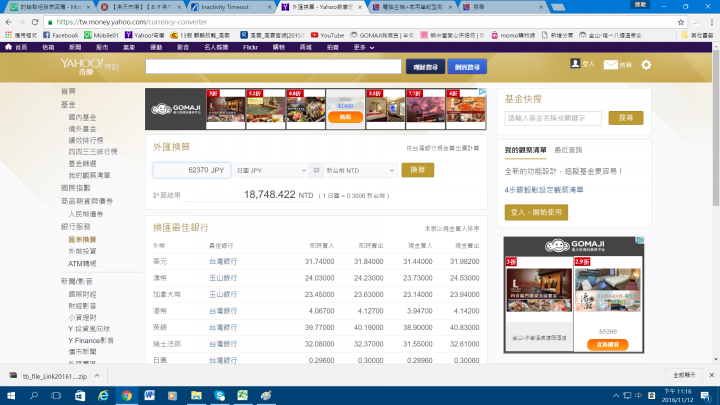Show hidden system tray icons chevron
The width and height of the screenshot is (720, 405).
coord(616,395)
